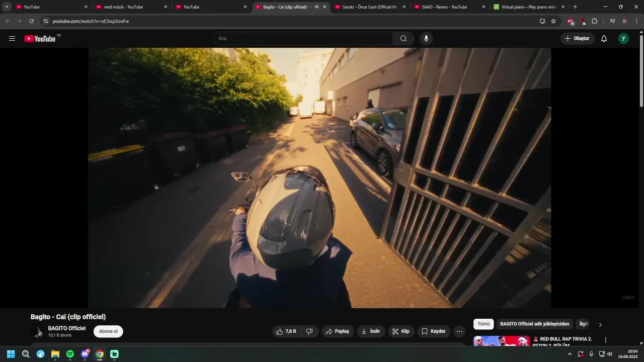The height and width of the screenshot is (362, 644).
Task: View site information icon in address bar
Action: pos(46,21)
